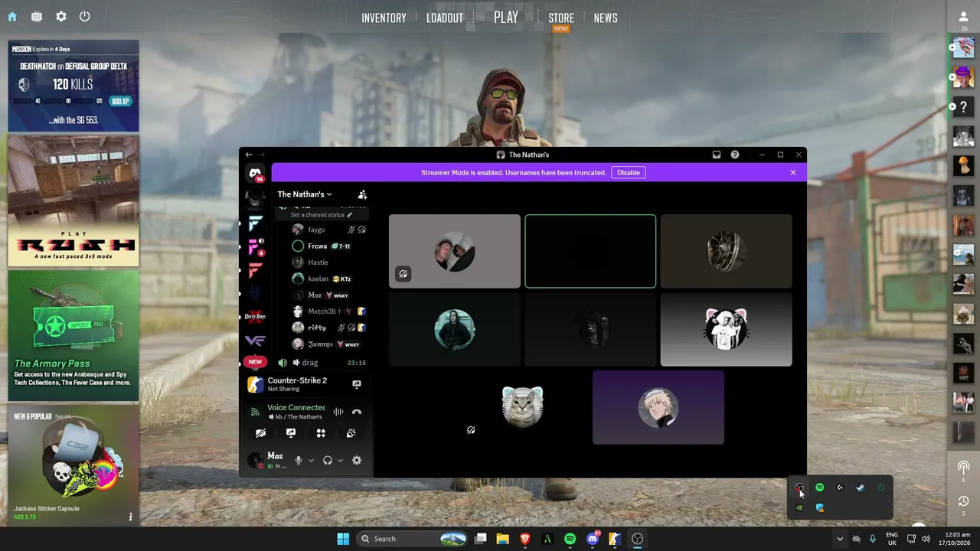The width and height of the screenshot is (980, 551).
Task: Open Steam from the system tray
Action: click(860, 487)
